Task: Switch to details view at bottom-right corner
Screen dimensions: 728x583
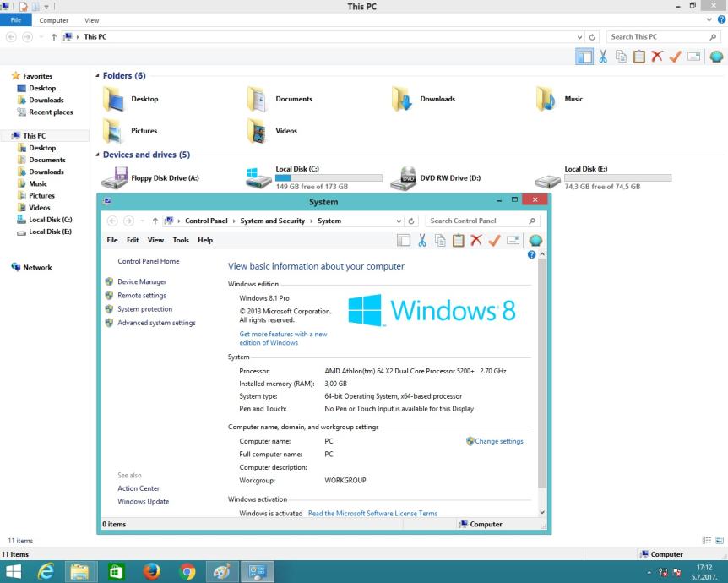Action: click(707, 540)
